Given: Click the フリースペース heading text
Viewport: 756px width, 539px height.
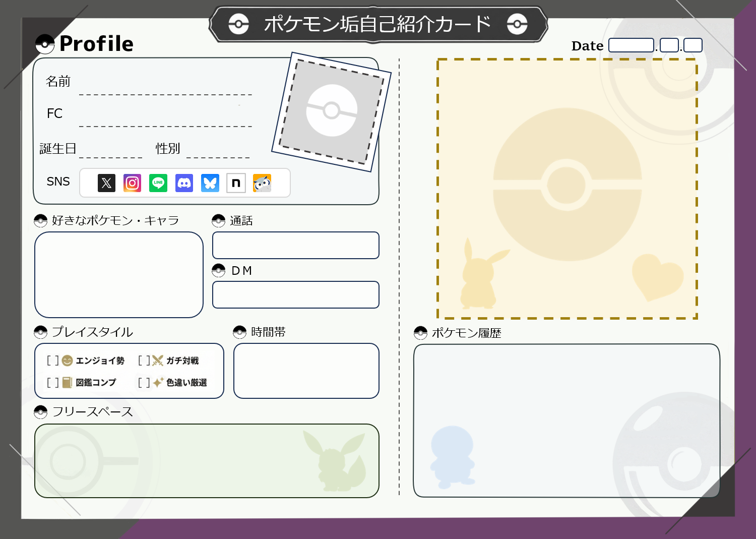Looking at the screenshot, I should pos(93,412).
